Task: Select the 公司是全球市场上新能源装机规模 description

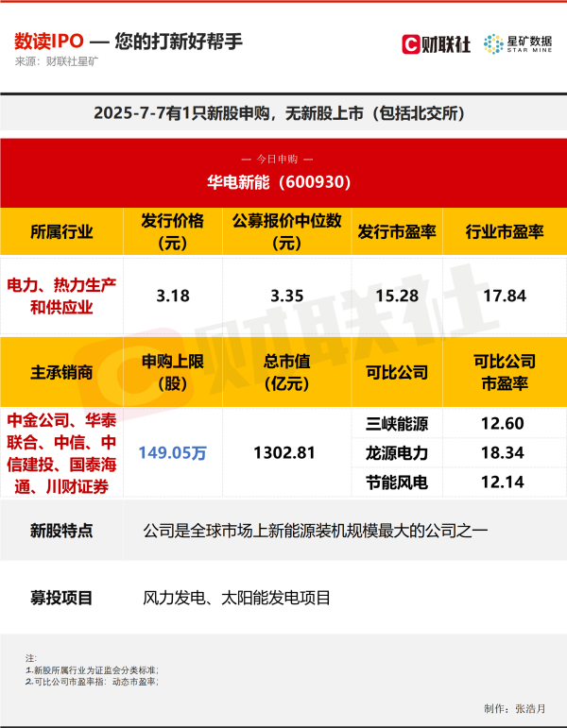Action: click(315, 531)
